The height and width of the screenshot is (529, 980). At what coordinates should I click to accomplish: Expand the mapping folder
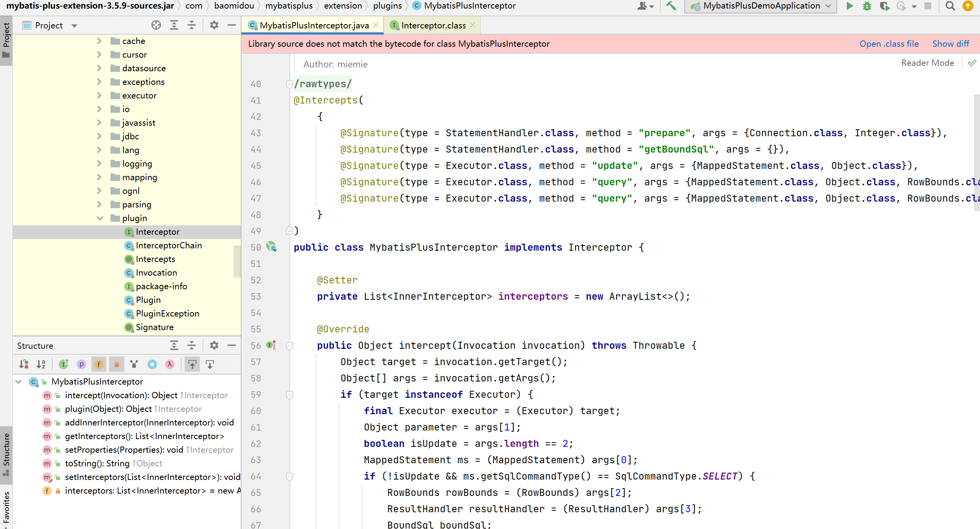coord(99,177)
